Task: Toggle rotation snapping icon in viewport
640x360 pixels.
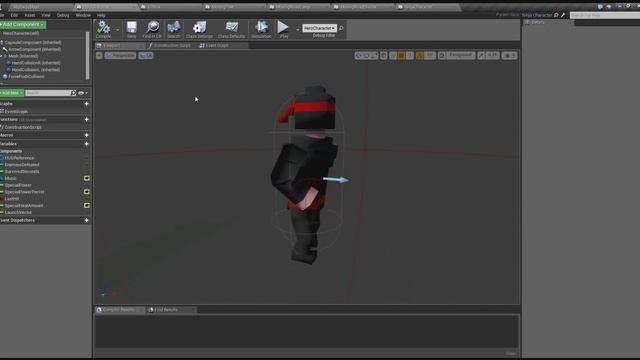Action: [420, 56]
